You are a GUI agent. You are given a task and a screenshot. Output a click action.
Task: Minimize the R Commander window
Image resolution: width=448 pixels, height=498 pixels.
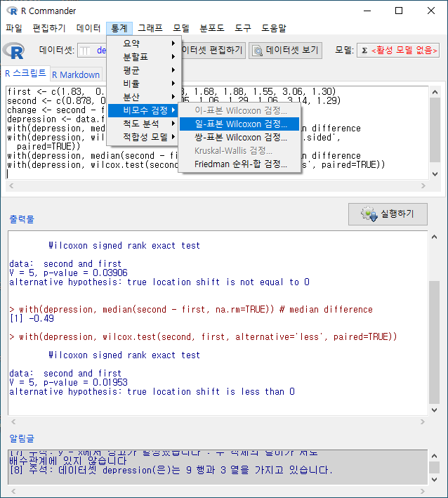tap(367, 11)
